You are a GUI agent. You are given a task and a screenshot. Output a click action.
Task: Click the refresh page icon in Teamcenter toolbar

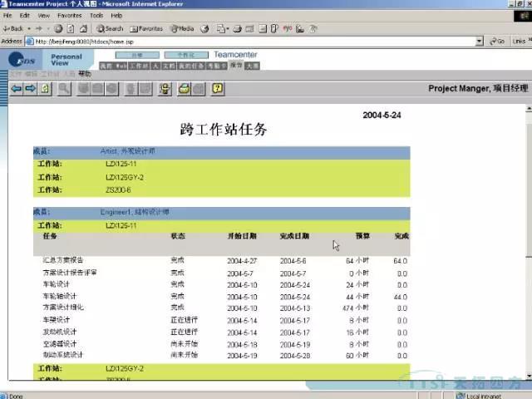click(x=46, y=88)
